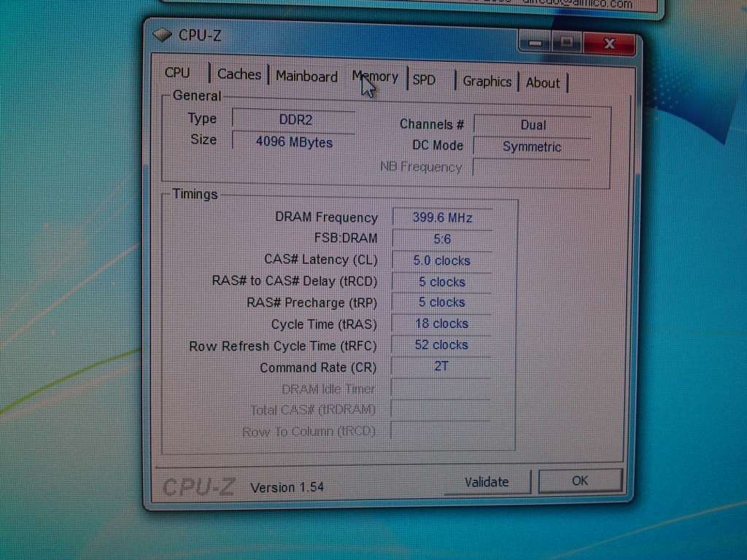Image resolution: width=747 pixels, height=560 pixels.
Task: Click the OK button
Action: [x=580, y=481]
